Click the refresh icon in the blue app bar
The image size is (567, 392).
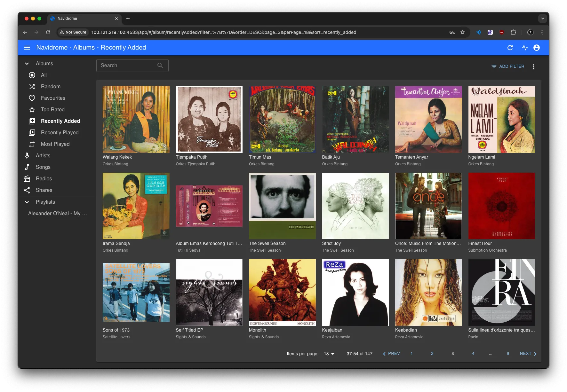click(x=510, y=48)
